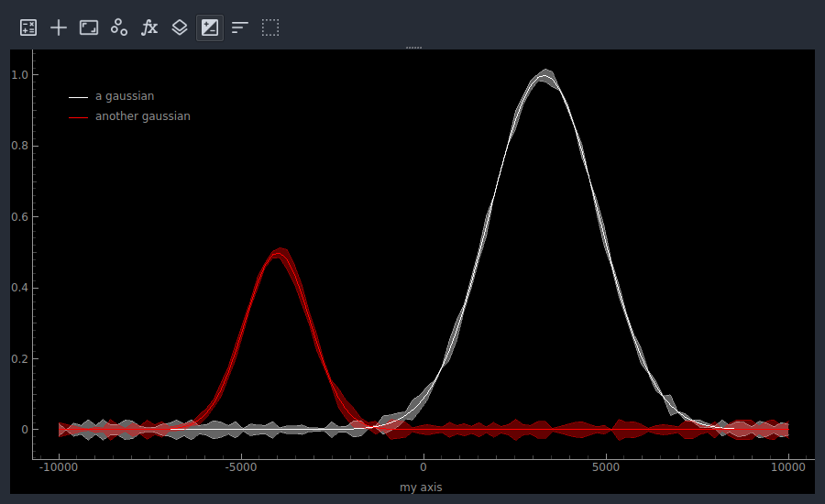Select the frame view region icon
Image resolution: width=825 pixels, height=504 pixels.
pos(89,27)
